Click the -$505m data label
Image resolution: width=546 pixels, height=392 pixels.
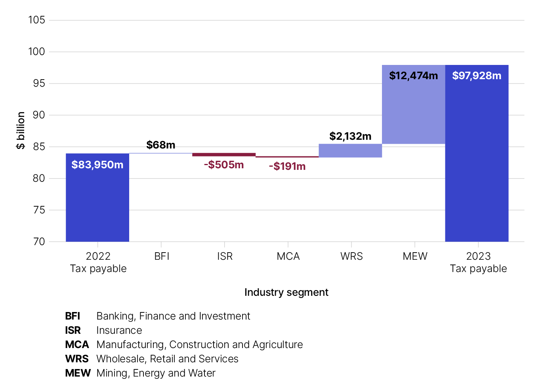[224, 165]
